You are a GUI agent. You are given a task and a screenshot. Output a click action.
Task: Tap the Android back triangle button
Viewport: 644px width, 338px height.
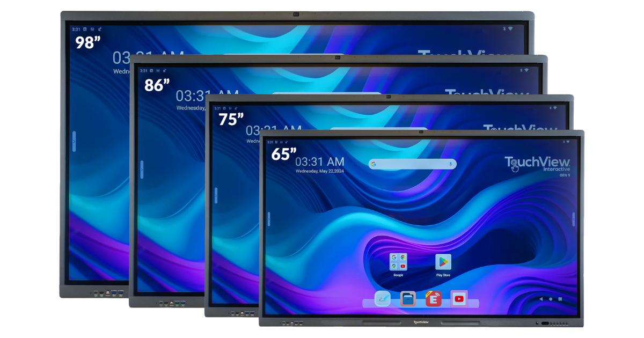click(x=540, y=299)
